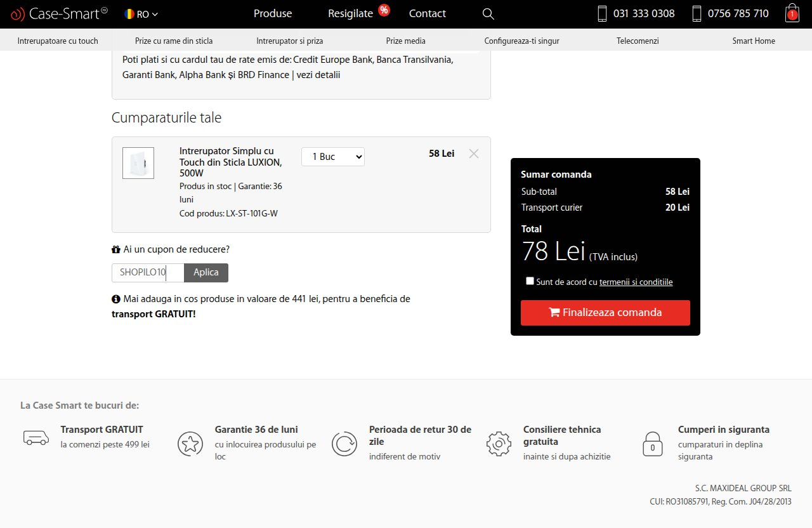Select the Transport curier 20 Lei value
812x528 pixels.
point(678,208)
